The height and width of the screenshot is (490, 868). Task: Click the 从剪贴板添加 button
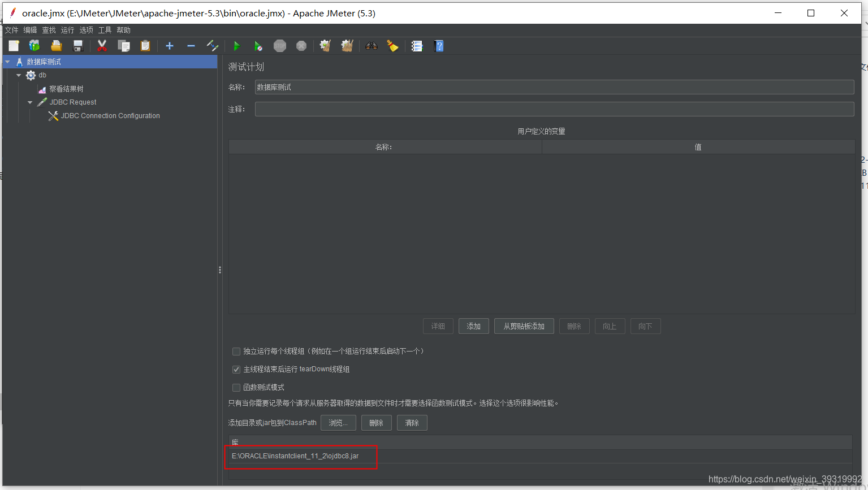coord(524,326)
